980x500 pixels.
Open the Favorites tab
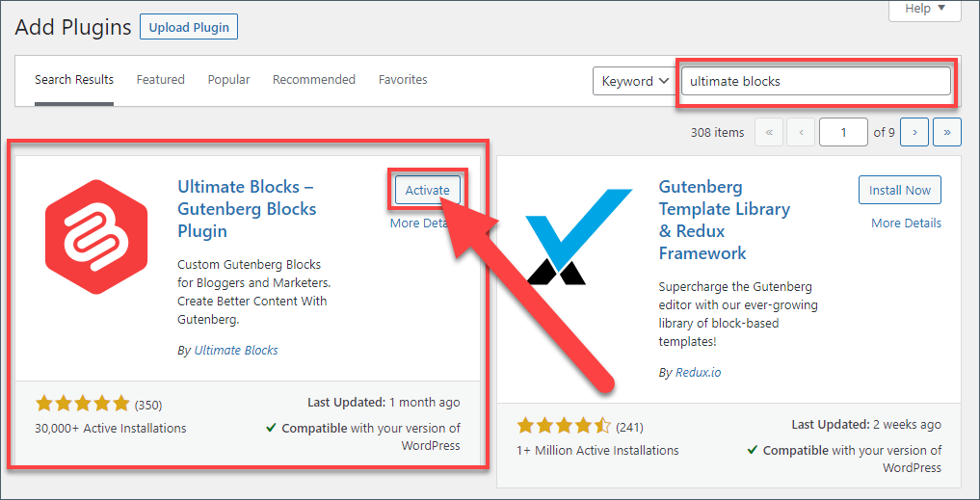(x=403, y=80)
